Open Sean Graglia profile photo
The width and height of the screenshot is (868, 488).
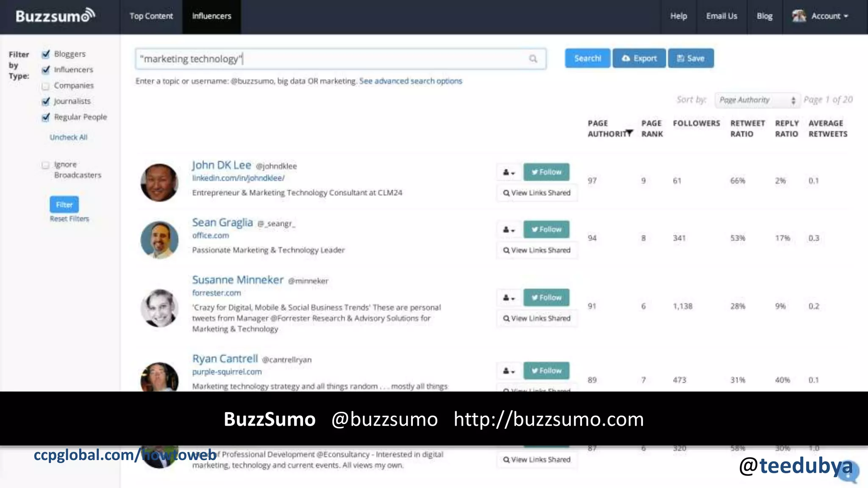click(x=159, y=240)
